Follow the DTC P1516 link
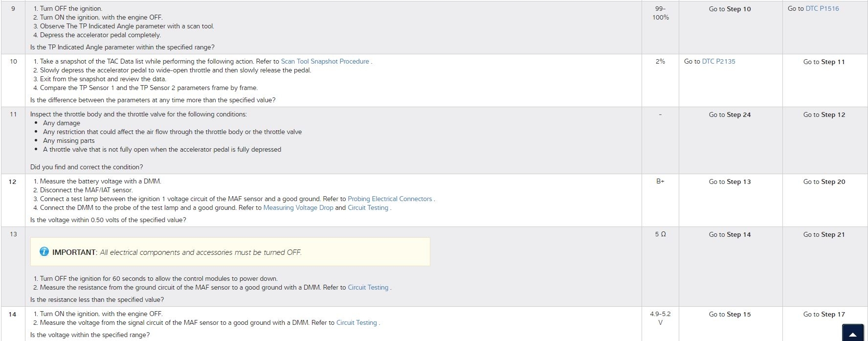 point(822,9)
